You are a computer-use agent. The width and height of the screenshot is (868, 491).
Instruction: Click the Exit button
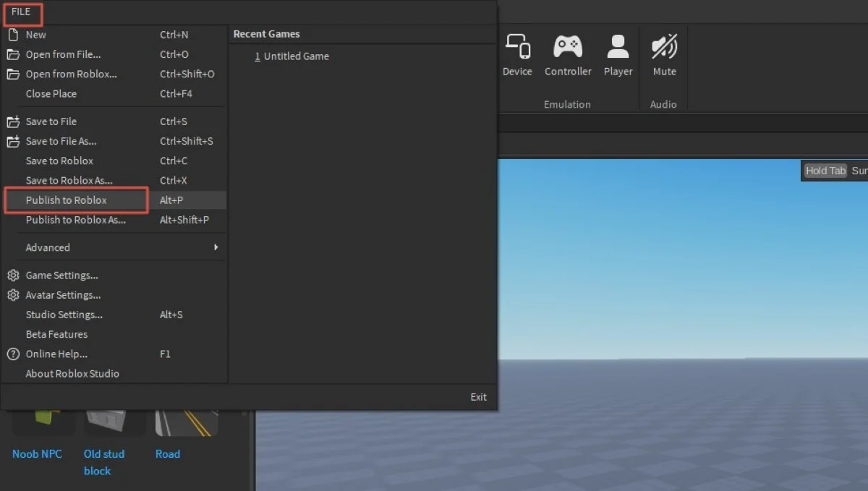[479, 397]
